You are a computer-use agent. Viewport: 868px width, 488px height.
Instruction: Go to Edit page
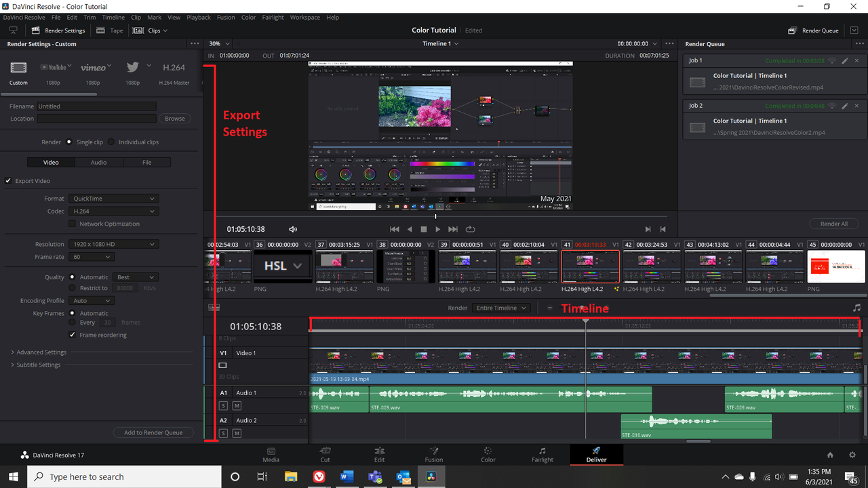(x=380, y=455)
